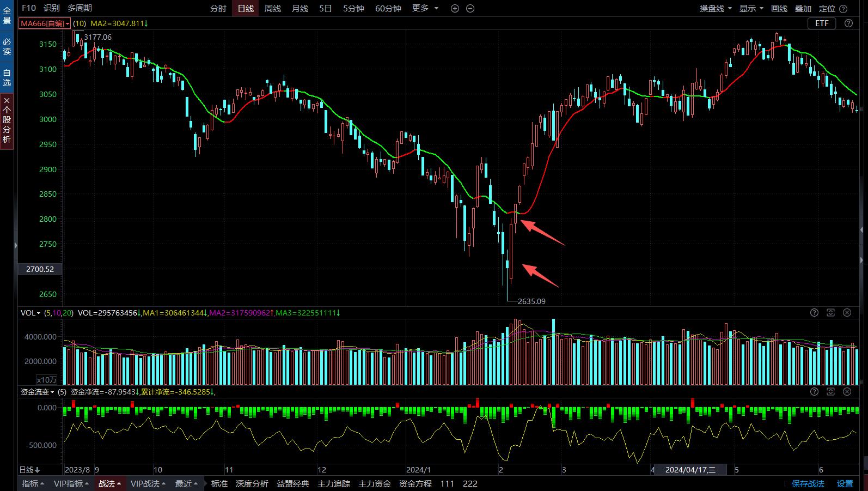The image size is (868, 491).
Task: Toggle the ETF button
Action: point(822,23)
